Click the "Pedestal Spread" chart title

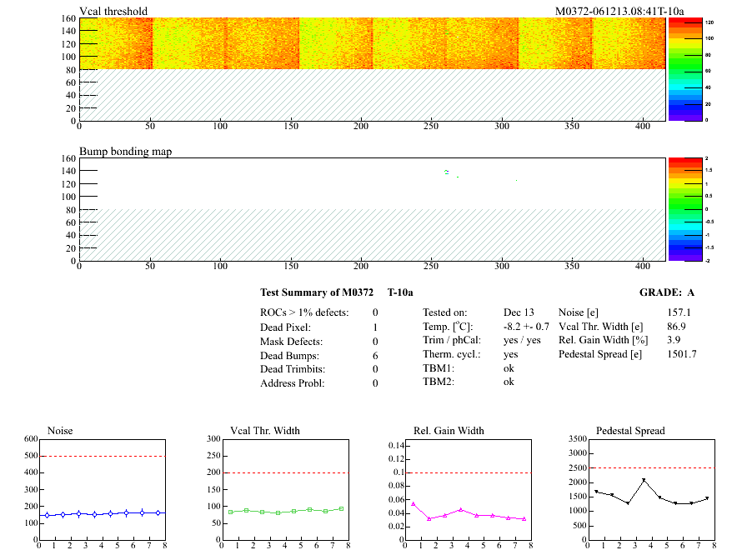point(630,431)
